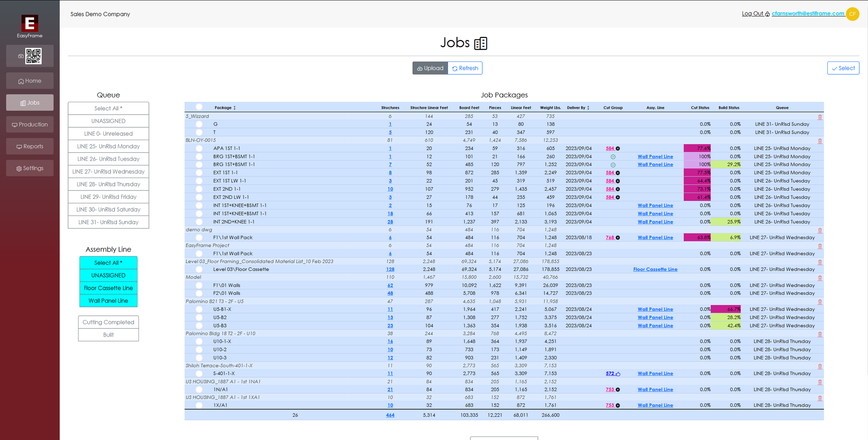Viewport: 868px width, 440px height.
Task: Select the U5-B2 package row checkbox
Action: [x=199, y=317]
